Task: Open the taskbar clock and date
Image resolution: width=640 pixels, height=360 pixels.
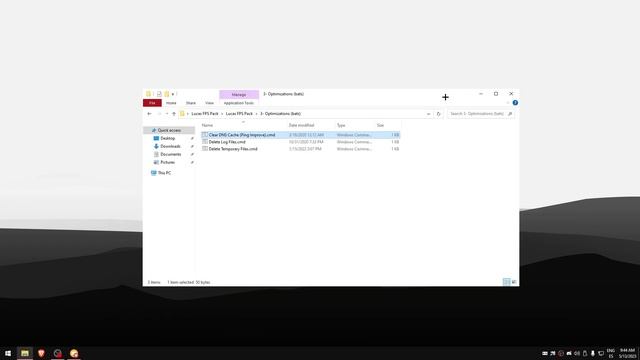Action: click(627, 353)
